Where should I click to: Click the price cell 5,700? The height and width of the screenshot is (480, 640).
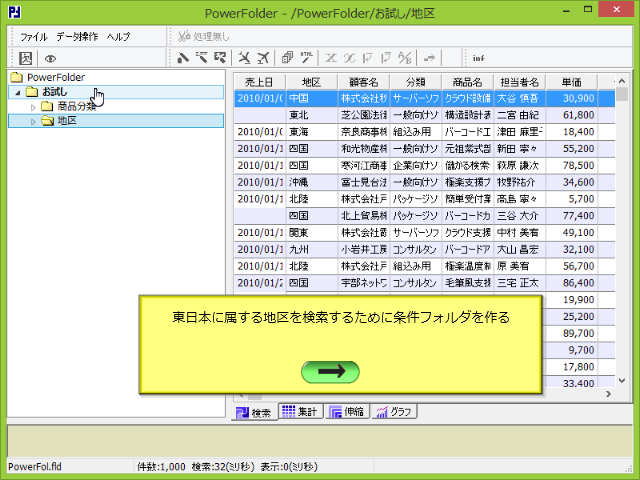point(571,199)
